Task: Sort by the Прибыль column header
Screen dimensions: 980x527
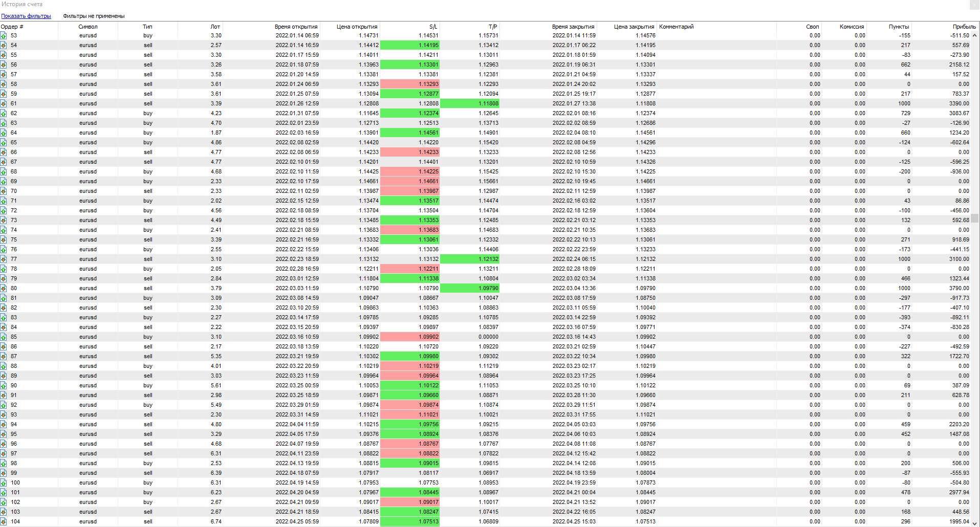Action: 964,27
